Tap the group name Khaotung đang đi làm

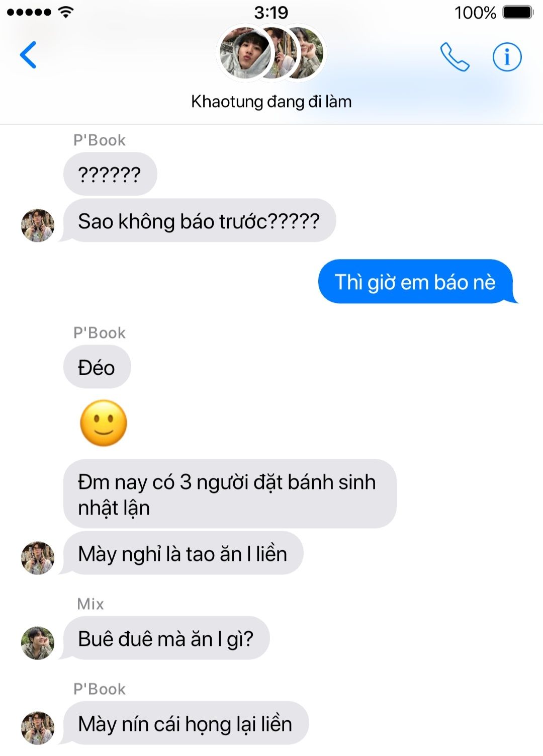271,102
